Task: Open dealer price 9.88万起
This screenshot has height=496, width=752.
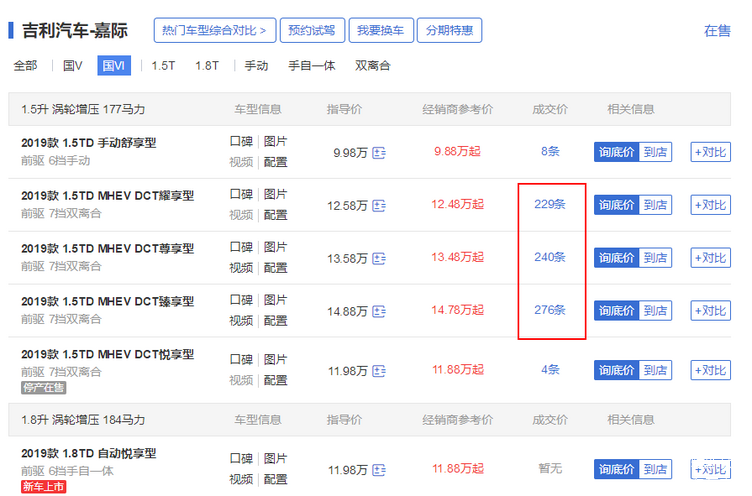Action: (x=458, y=152)
